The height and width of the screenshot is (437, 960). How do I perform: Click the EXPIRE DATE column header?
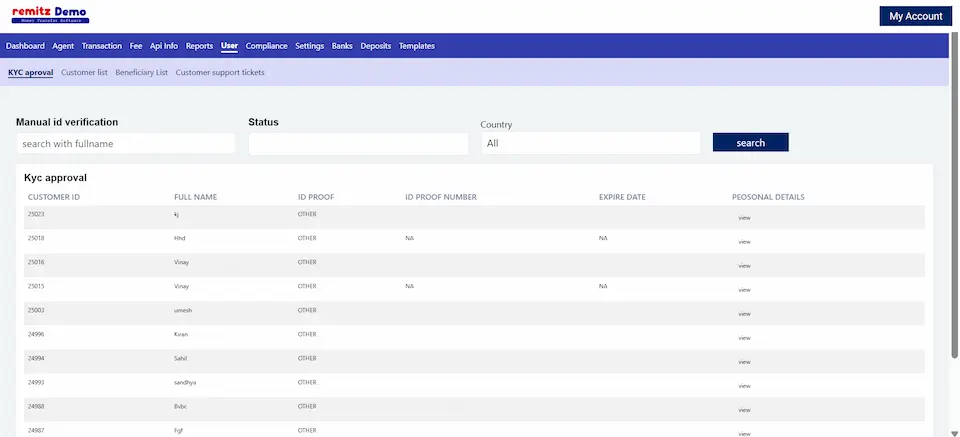(x=622, y=197)
